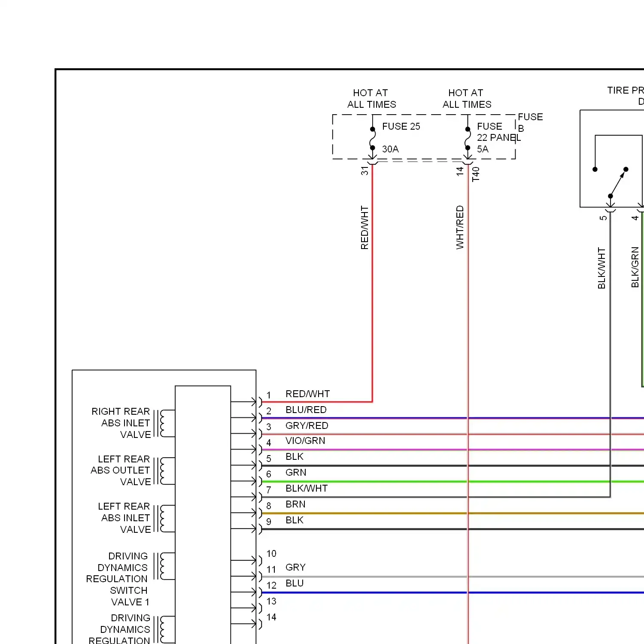
Task: Click the horizontal RED/WHT label at connector pin 1
Action: (307, 394)
